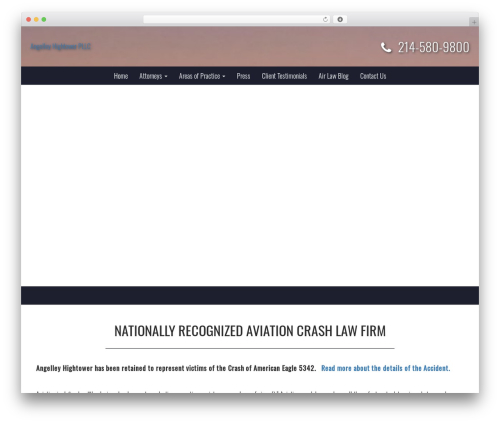
Task: Click the blank hero slideshow area
Action: [250, 185]
